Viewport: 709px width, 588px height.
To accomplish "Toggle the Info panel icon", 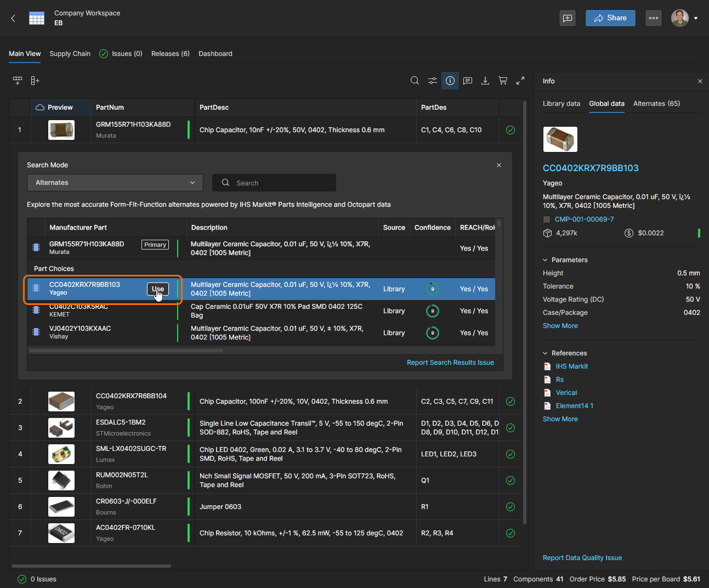I will coord(450,81).
